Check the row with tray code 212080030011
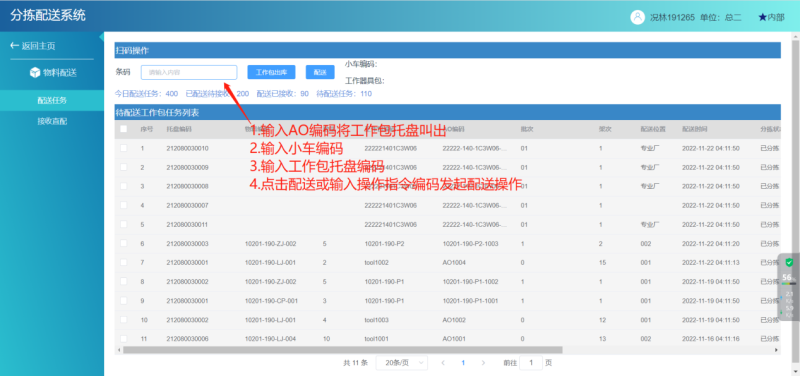800x376 pixels. [123, 224]
